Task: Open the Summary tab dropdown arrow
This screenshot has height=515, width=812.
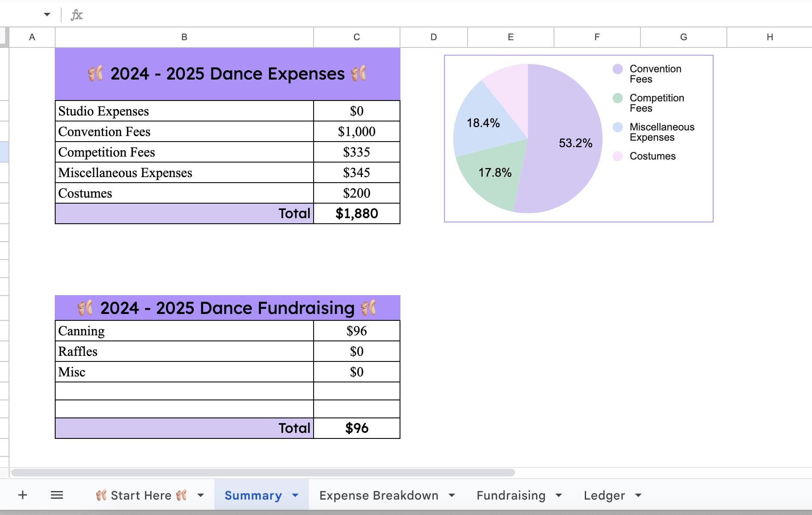Action: (x=294, y=495)
